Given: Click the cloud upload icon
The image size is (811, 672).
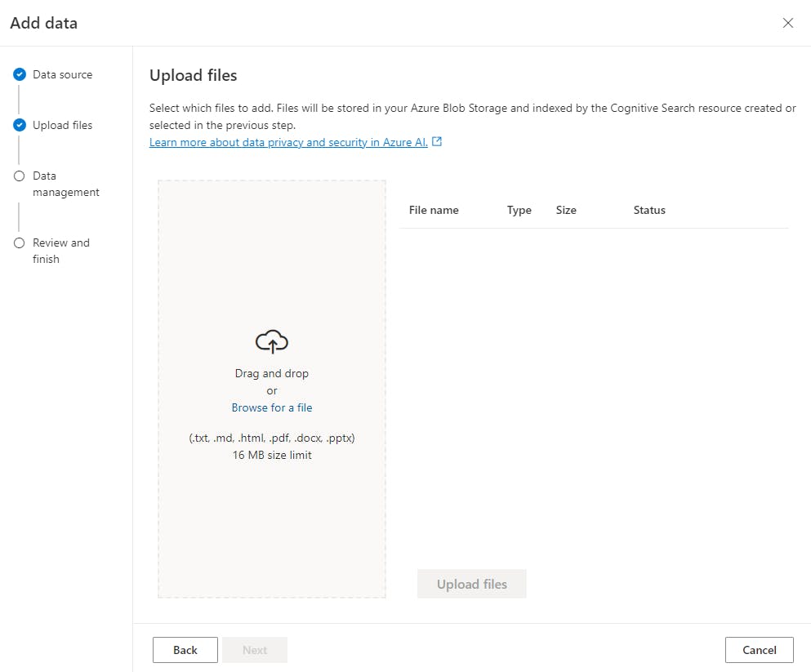Looking at the screenshot, I should pyautogui.click(x=272, y=341).
